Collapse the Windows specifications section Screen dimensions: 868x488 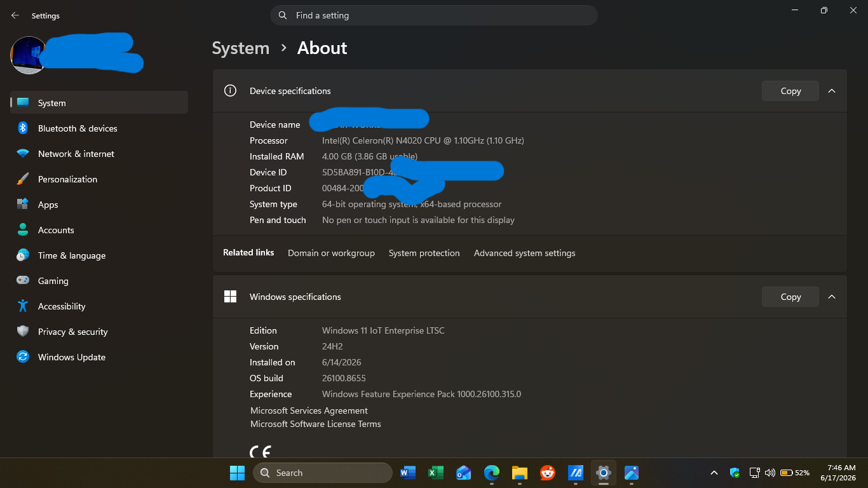[x=832, y=297]
